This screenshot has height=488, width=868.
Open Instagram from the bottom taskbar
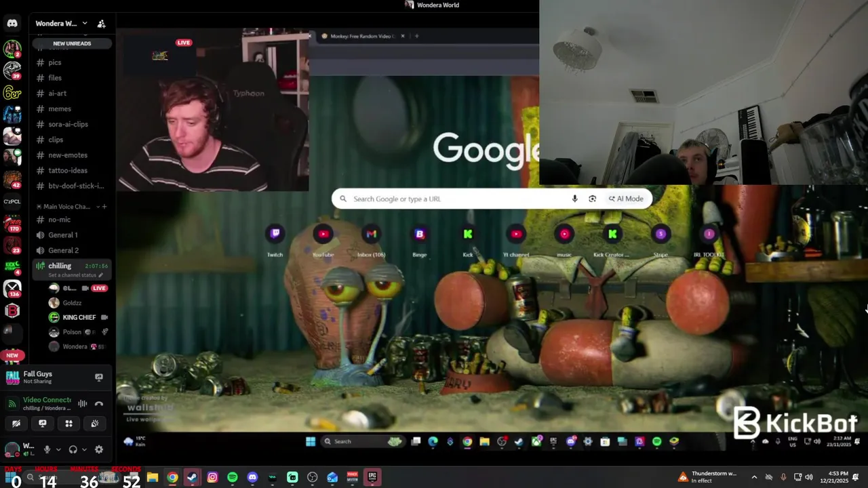click(x=212, y=477)
